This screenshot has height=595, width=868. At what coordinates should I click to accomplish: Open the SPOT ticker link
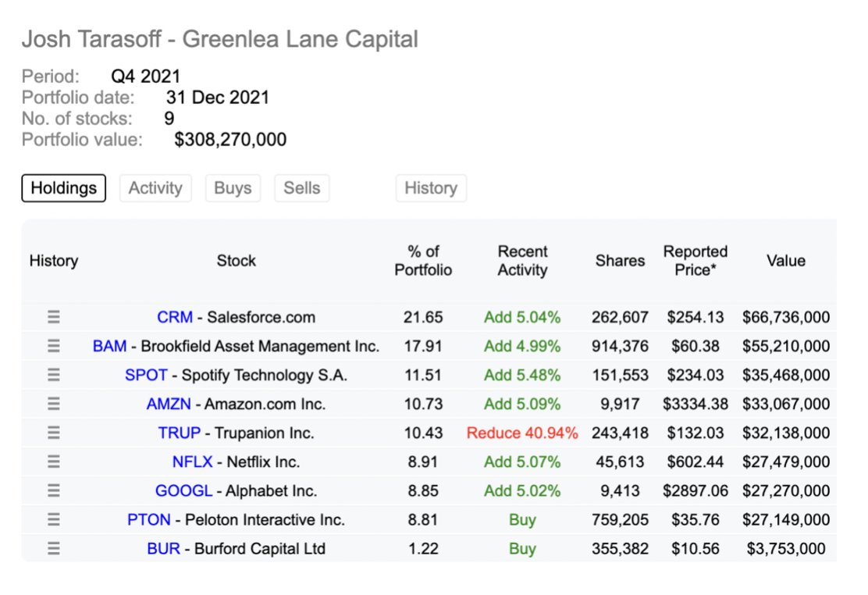pyautogui.click(x=146, y=375)
